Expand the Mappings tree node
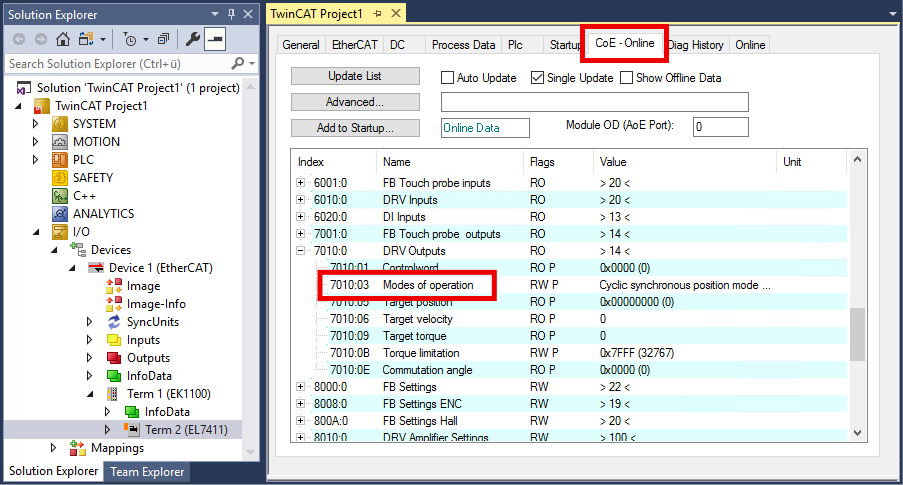Screen dimensions: 903x485 point(53,448)
